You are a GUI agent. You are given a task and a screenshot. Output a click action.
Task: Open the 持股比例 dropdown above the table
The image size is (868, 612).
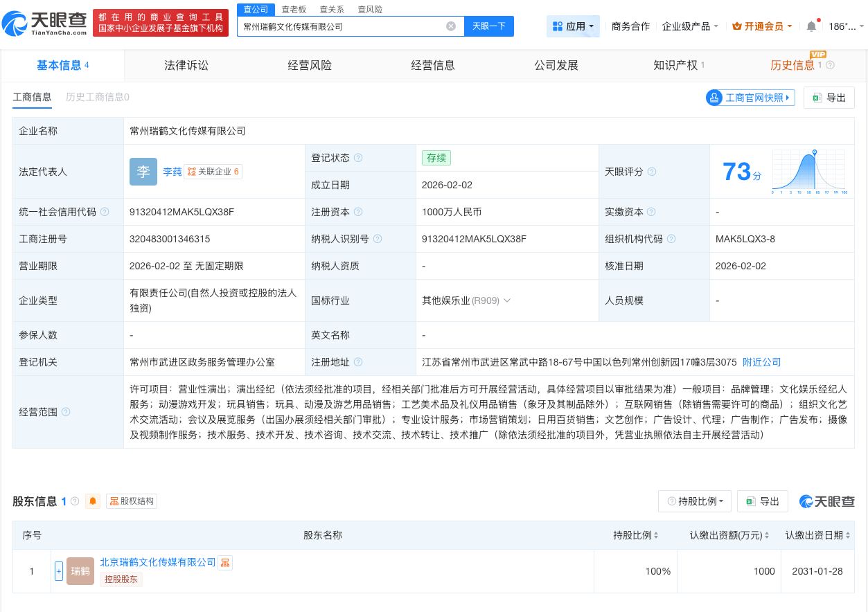[x=695, y=501]
